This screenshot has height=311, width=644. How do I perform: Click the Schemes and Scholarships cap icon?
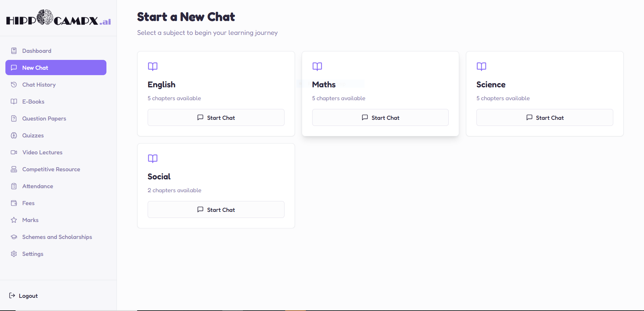click(14, 237)
